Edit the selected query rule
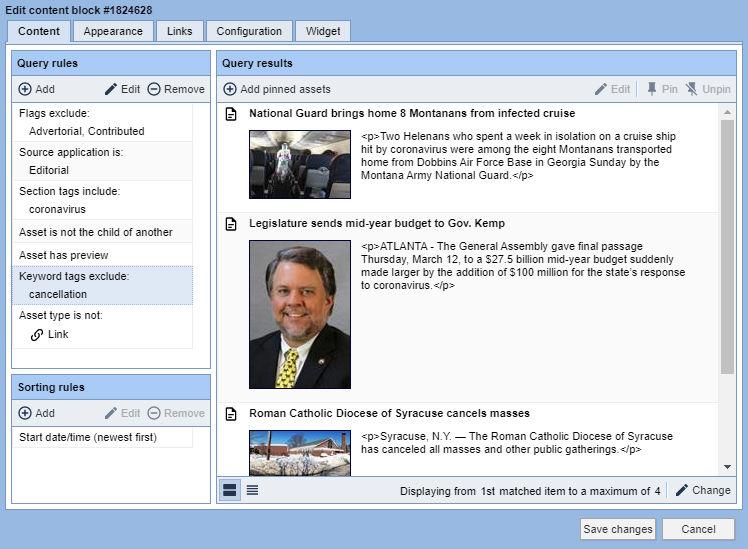 [123, 89]
